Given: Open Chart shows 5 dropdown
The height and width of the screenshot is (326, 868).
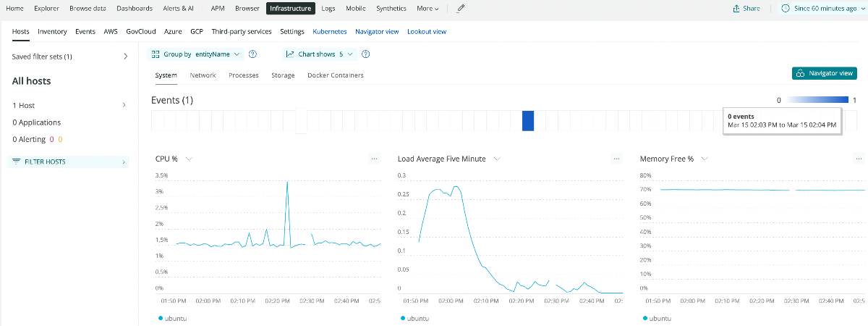Looking at the screenshot, I should coord(319,54).
